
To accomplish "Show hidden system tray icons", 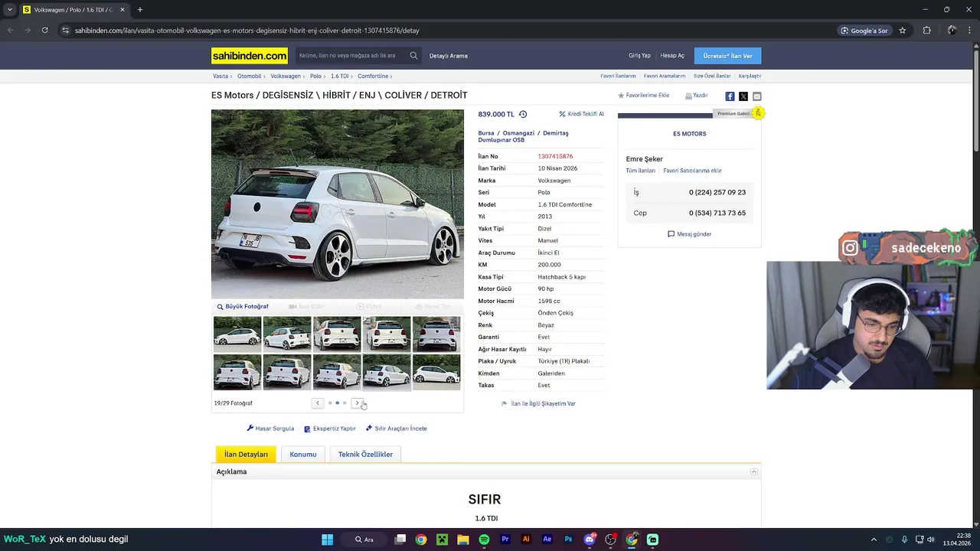I will coord(874,540).
